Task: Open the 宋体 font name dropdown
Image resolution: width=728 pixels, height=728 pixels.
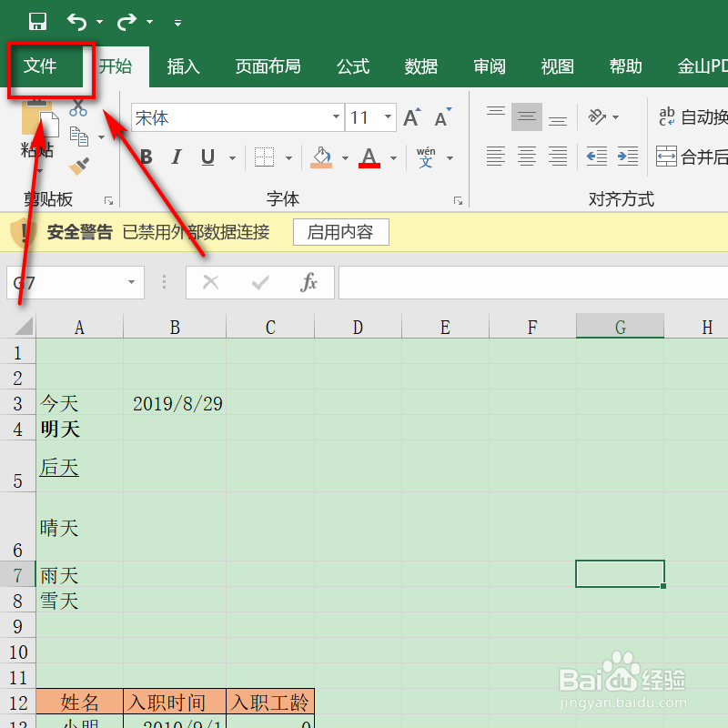Action: click(337, 117)
